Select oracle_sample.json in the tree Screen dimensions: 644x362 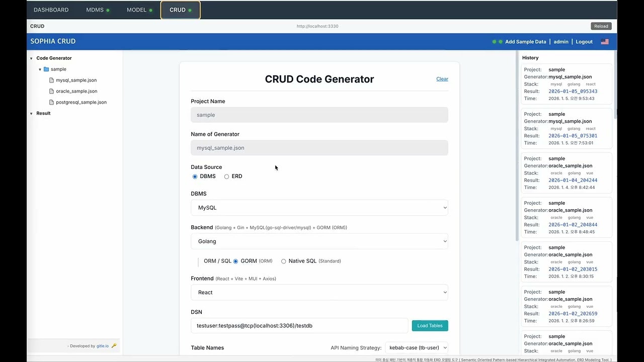point(76,92)
